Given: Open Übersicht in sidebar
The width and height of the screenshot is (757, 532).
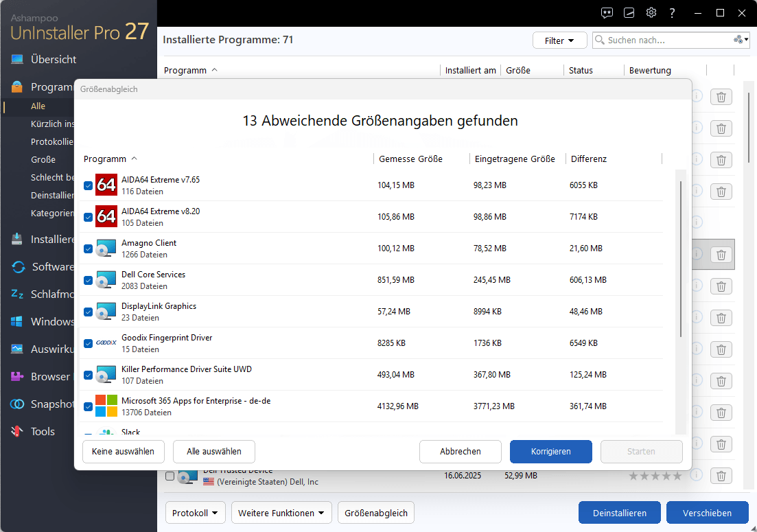Looking at the screenshot, I should click(54, 60).
